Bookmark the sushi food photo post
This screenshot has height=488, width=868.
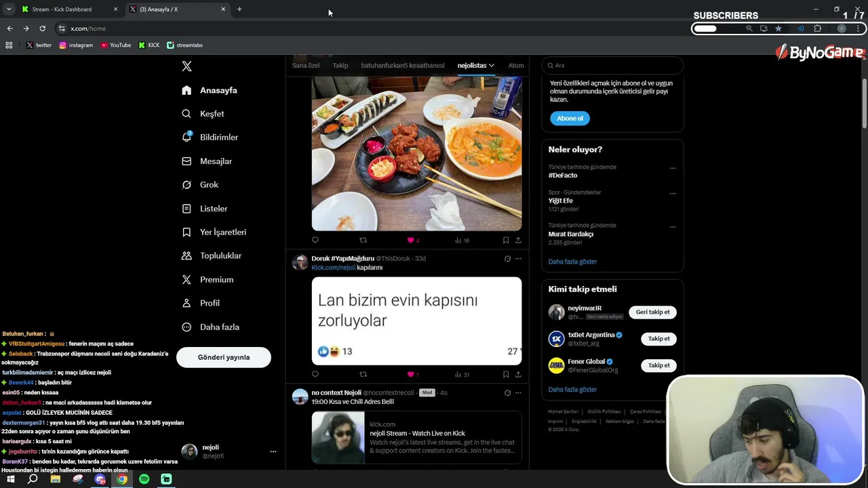(506, 240)
